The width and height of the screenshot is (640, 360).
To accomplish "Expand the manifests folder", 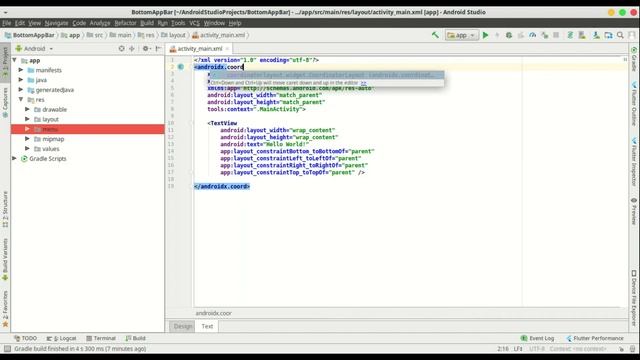I will pyautogui.click(x=21, y=70).
